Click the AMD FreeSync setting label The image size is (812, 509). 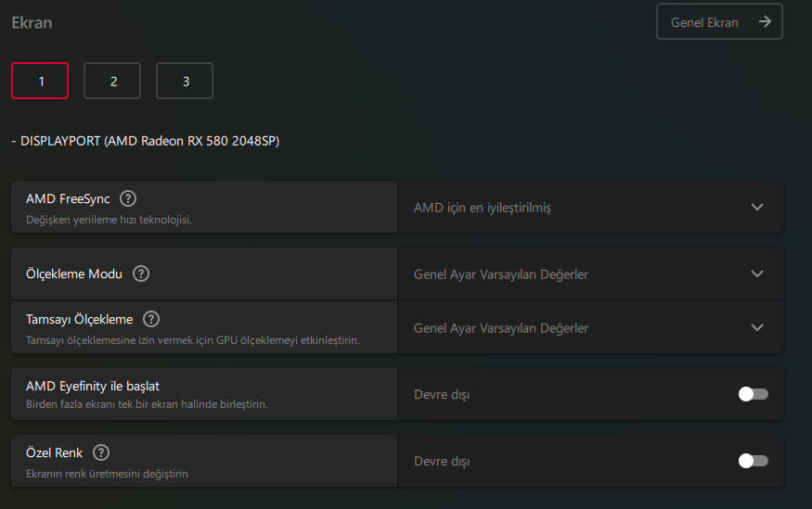[x=68, y=198]
